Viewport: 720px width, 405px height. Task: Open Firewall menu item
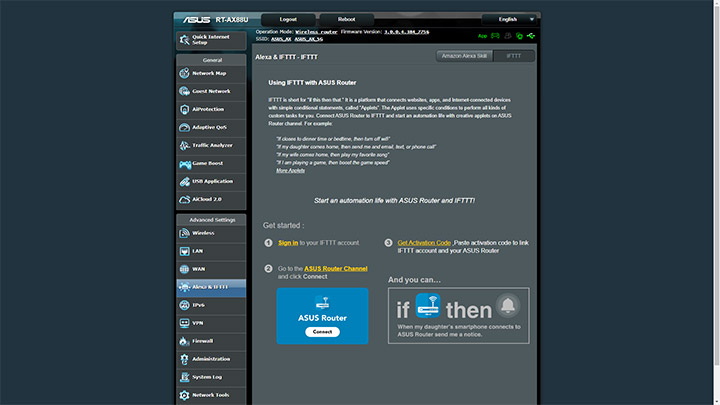[x=211, y=341]
